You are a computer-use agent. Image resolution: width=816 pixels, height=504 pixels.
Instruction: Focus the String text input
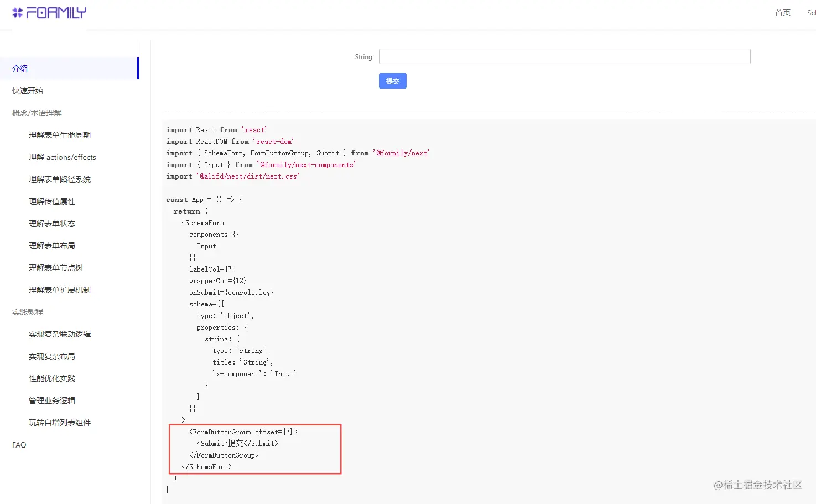tap(564, 56)
